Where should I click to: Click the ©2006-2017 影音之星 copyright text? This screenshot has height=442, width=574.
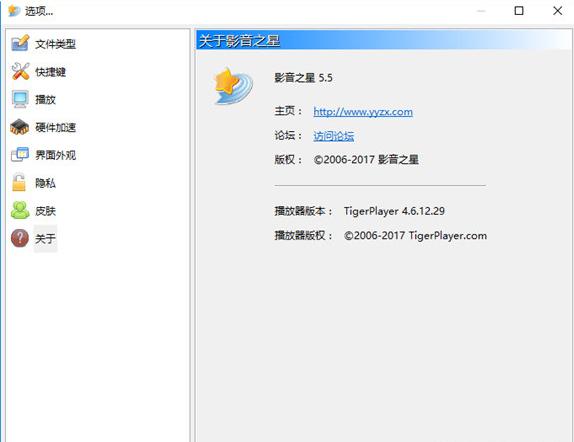[366, 160]
